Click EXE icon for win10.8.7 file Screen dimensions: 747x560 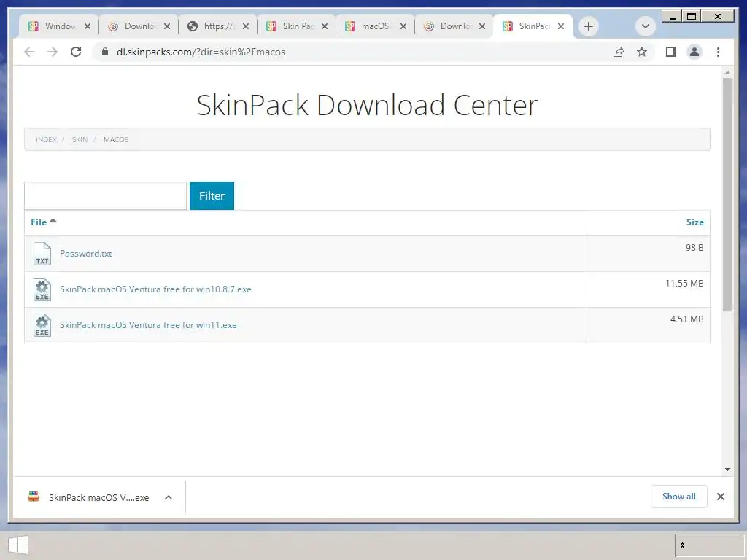(42, 289)
